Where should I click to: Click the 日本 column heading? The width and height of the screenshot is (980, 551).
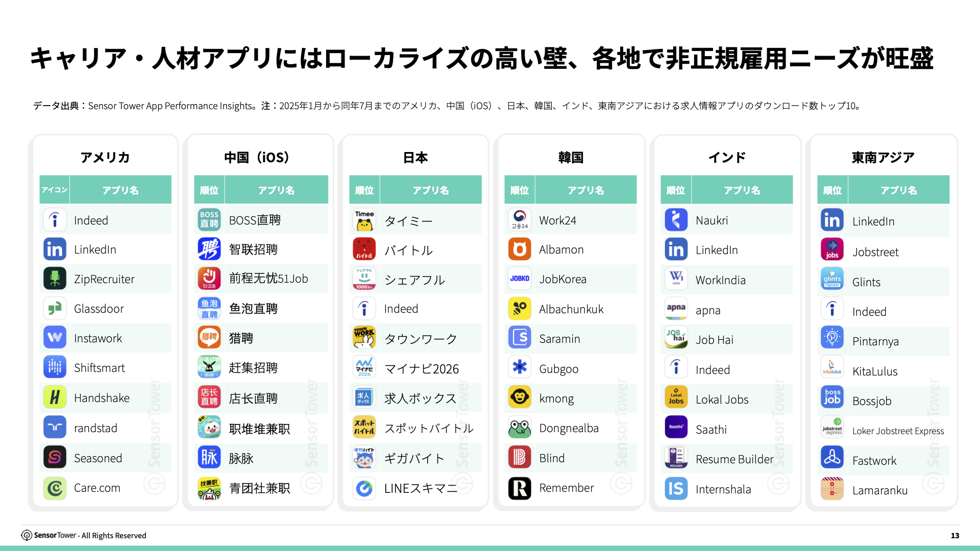pos(415,158)
